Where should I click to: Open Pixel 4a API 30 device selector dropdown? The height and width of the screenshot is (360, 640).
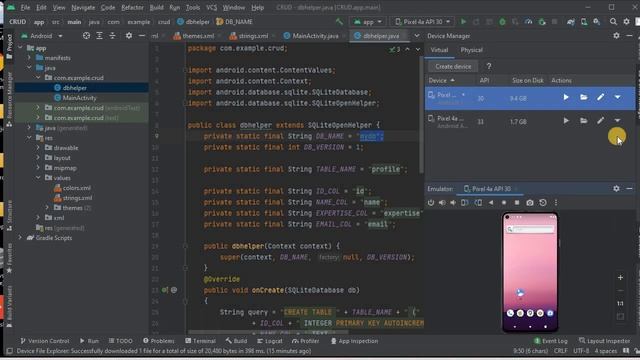click(x=422, y=22)
